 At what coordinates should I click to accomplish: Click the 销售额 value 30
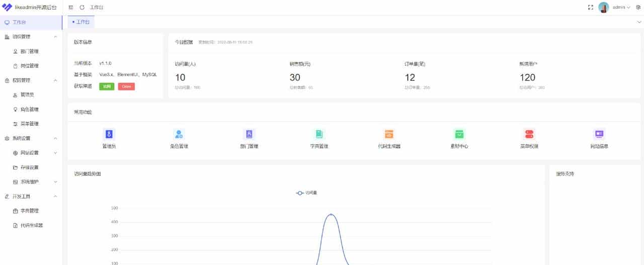click(x=295, y=77)
